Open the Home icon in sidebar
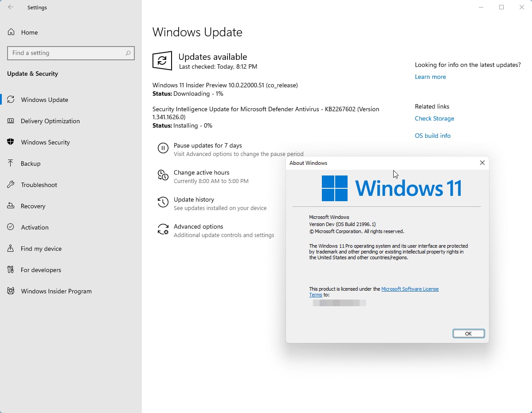The height and width of the screenshot is (413, 532). pyautogui.click(x=11, y=32)
